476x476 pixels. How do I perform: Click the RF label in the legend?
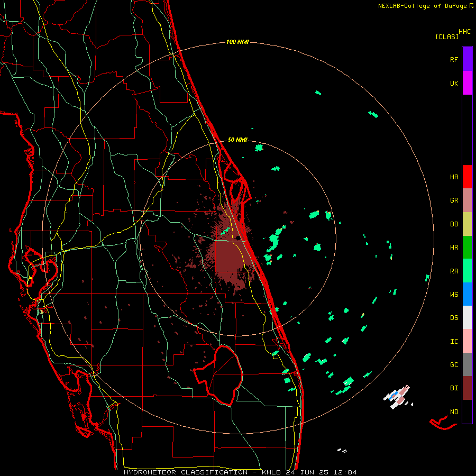[x=454, y=59]
